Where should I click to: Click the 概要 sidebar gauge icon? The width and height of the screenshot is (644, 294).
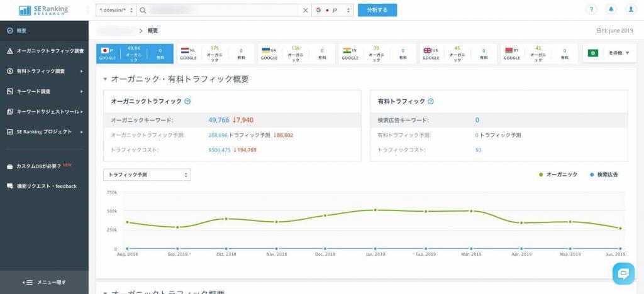(x=10, y=31)
